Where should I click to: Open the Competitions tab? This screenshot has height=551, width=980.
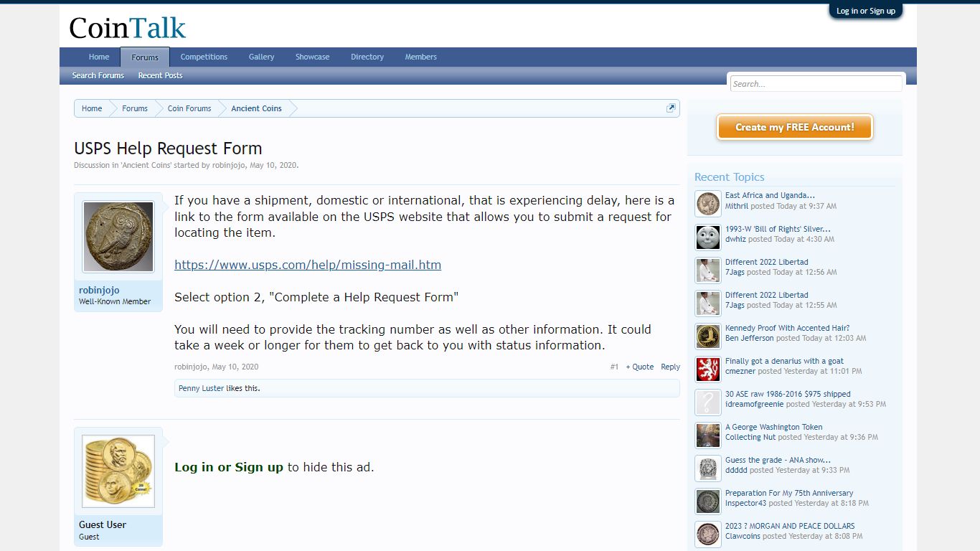point(204,57)
